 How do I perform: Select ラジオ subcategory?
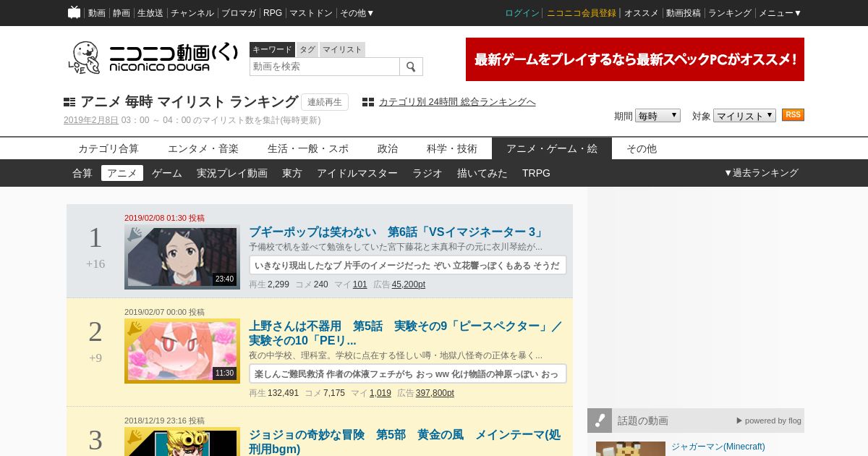click(x=427, y=173)
